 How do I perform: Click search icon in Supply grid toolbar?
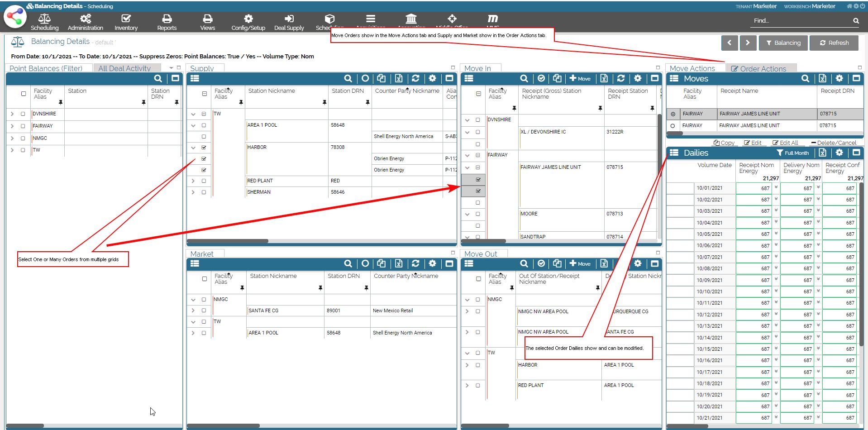tap(348, 79)
